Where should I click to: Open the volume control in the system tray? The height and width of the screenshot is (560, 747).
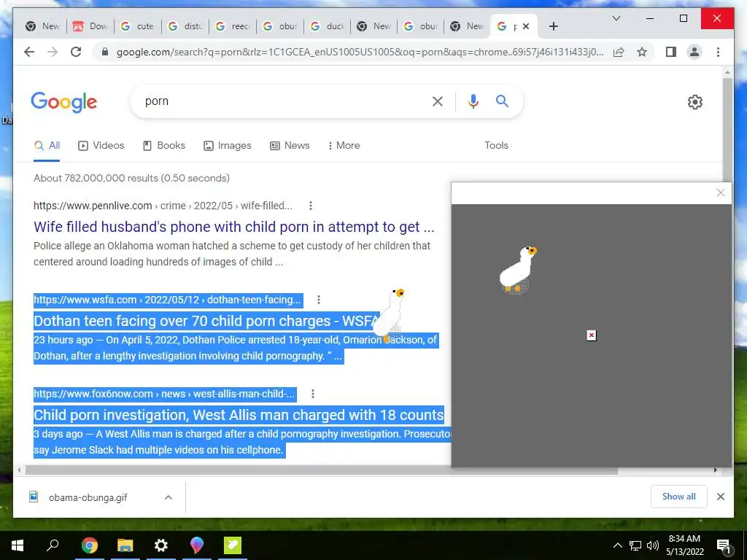(653, 545)
